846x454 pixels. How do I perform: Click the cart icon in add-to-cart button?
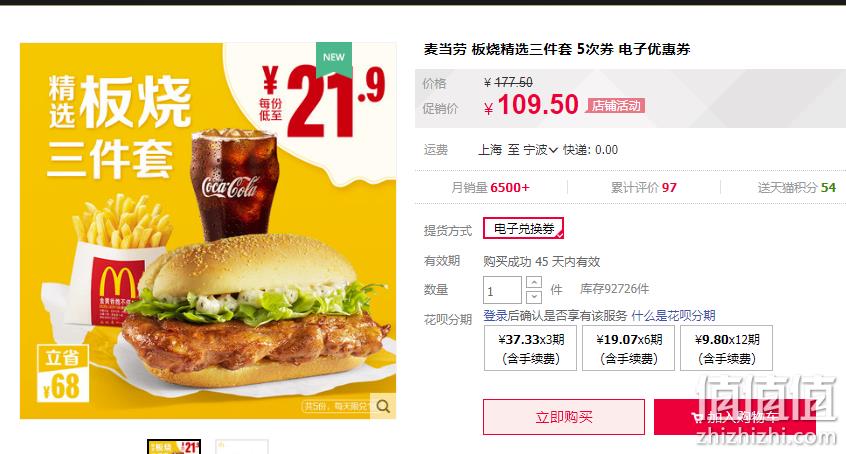[x=698, y=417]
